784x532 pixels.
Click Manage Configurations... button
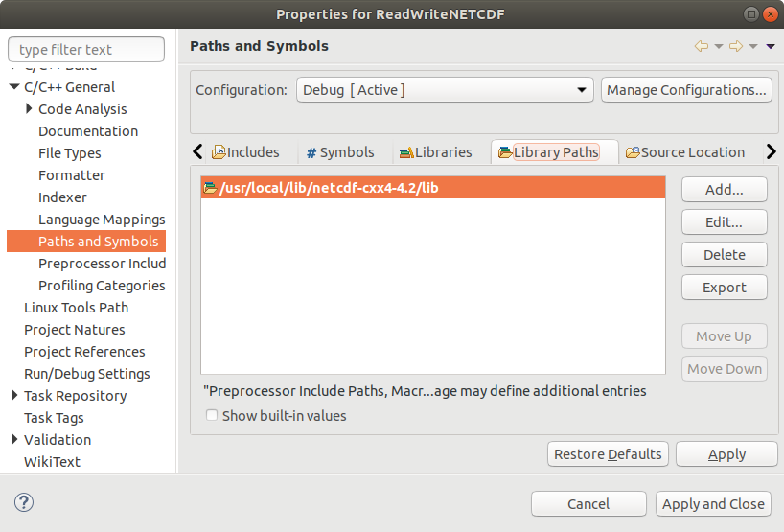point(686,90)
